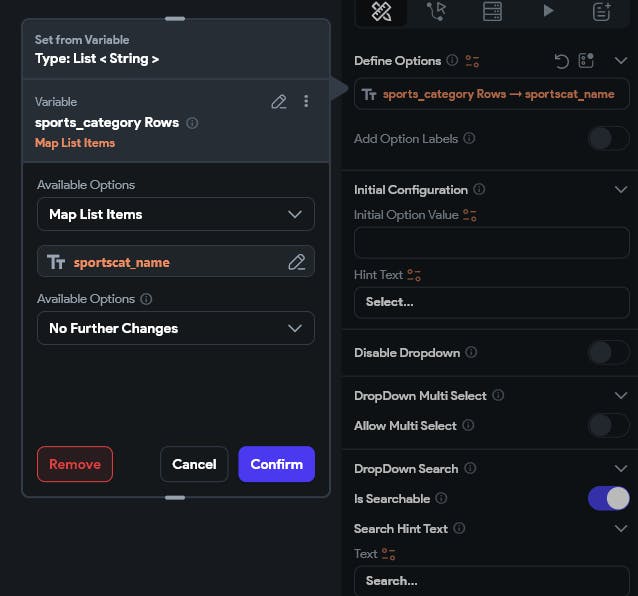The height and width of the screenshot is (596, 638).
Task: Set Initial Option Value from variable icon
Action: [470, 215]
